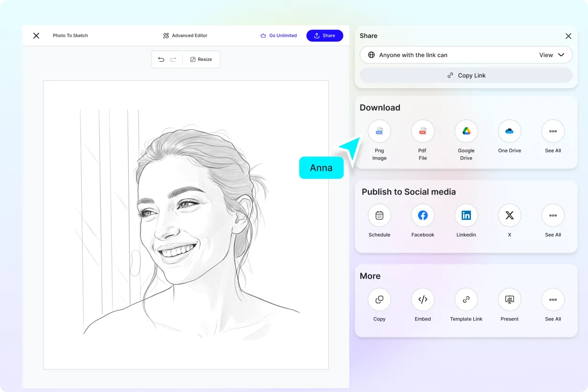Open the Schedule publishing option
This screenshot has height=392, width=588.
(x=379, y=215)
